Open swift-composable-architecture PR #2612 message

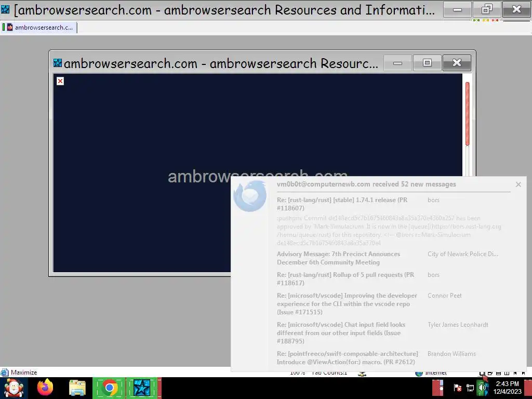[348, 358]
